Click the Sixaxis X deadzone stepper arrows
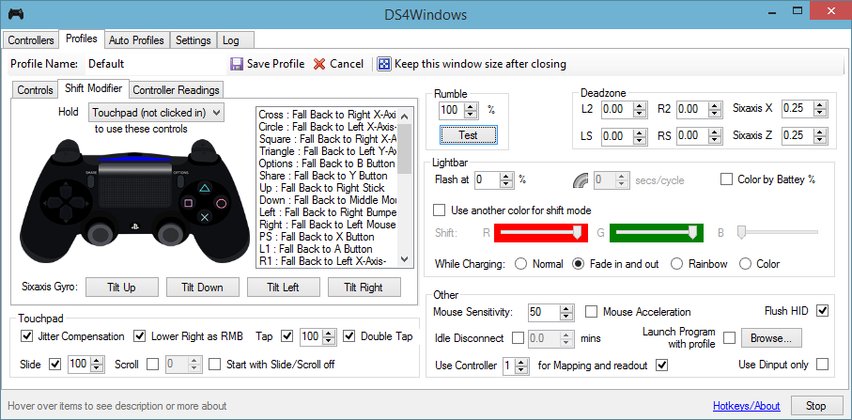The height and width of the screenshot is (420, 852). point(820,108)
